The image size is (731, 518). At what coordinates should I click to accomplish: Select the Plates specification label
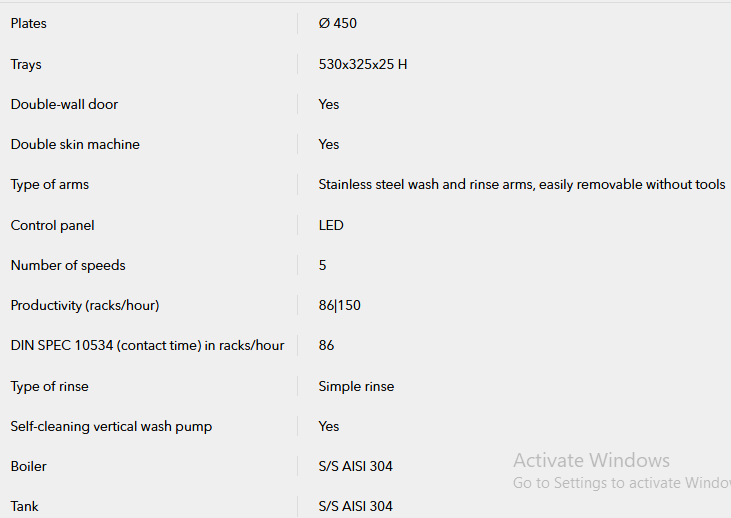pos(28,23)
